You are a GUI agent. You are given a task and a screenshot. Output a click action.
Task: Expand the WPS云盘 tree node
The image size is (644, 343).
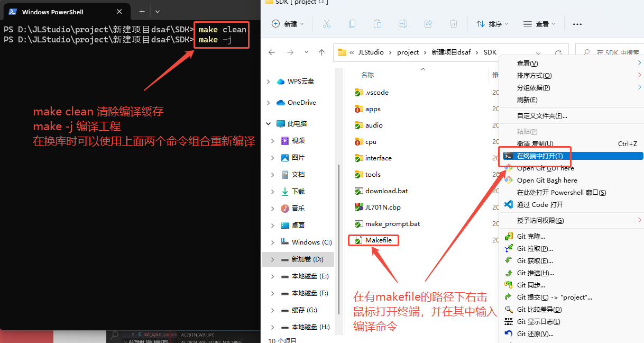[x=269, y=82]
